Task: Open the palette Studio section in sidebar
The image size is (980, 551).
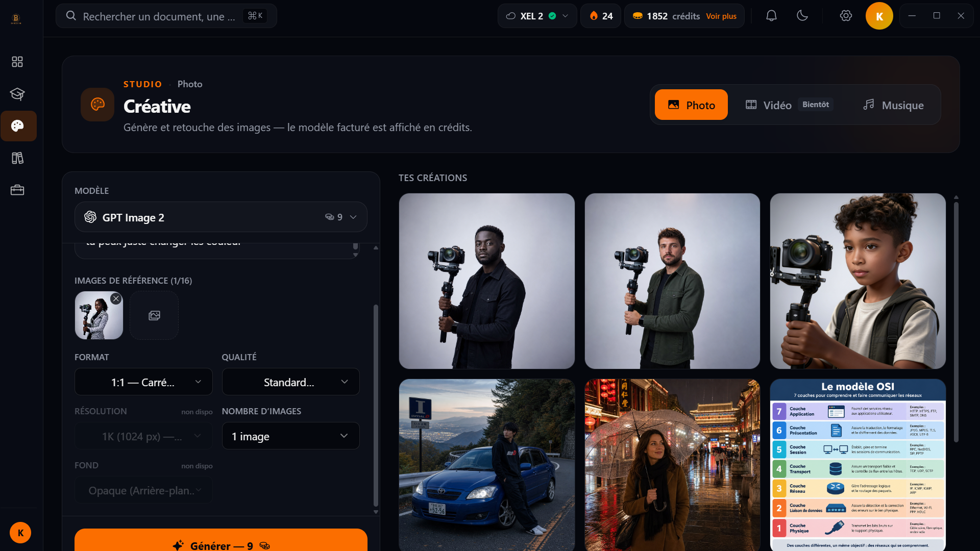Action: pyautogui.click(x=18, y=126)
